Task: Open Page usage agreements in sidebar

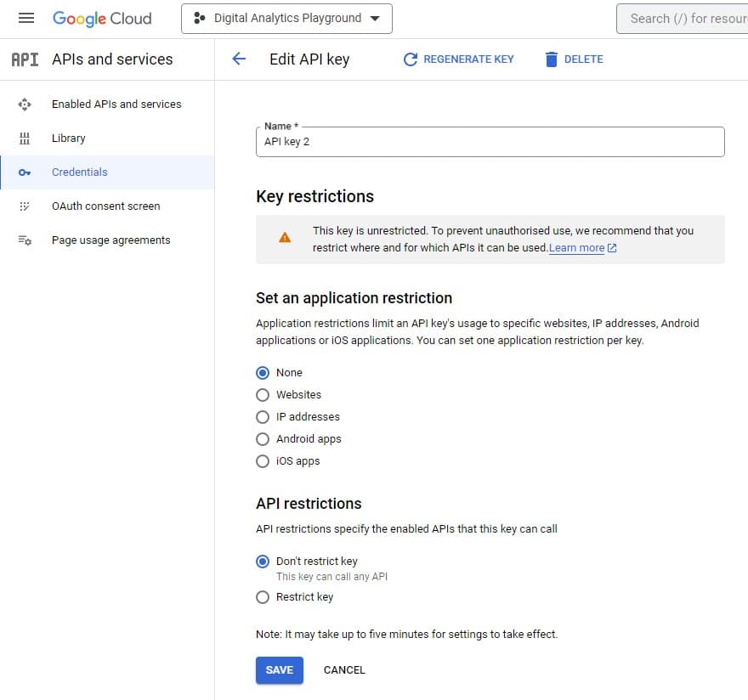Action: click(110, 240)
